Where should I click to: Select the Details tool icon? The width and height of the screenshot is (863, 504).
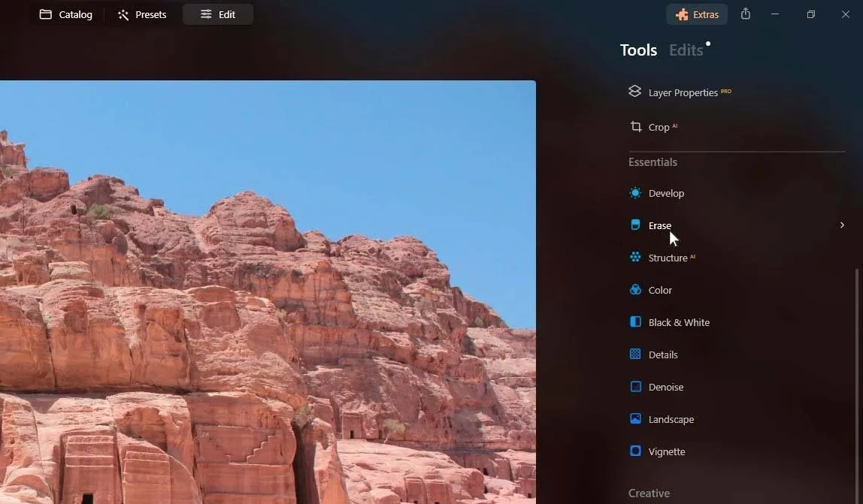(635, 355)
